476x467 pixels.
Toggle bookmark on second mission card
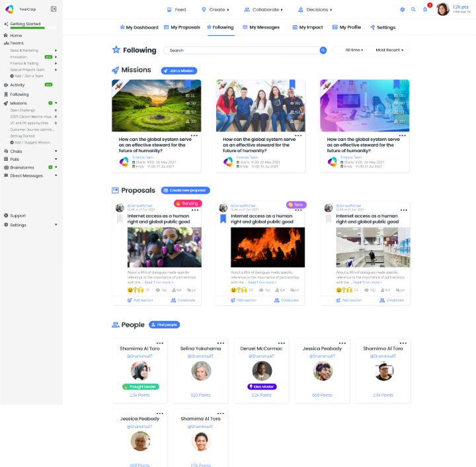coord(292,84)
